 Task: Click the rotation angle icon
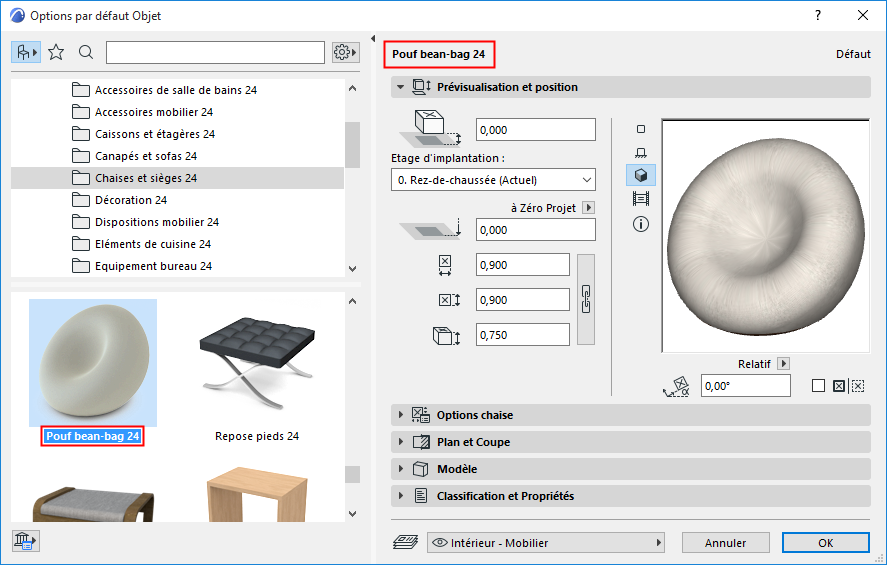point(677,386)
